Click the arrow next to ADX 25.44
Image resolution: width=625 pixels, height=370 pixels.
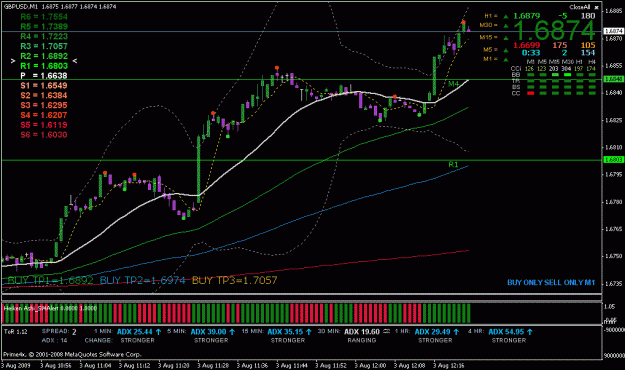pyautogui.click(x=158, y=332)
